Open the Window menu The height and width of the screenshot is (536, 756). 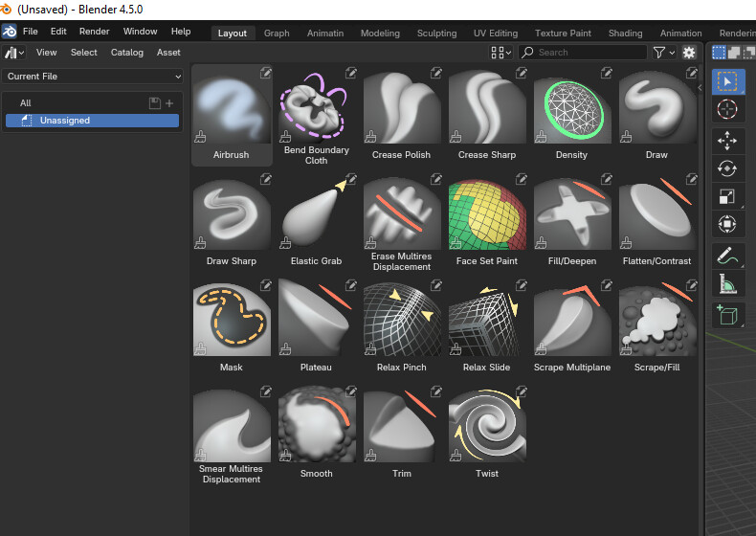[141, 32]
